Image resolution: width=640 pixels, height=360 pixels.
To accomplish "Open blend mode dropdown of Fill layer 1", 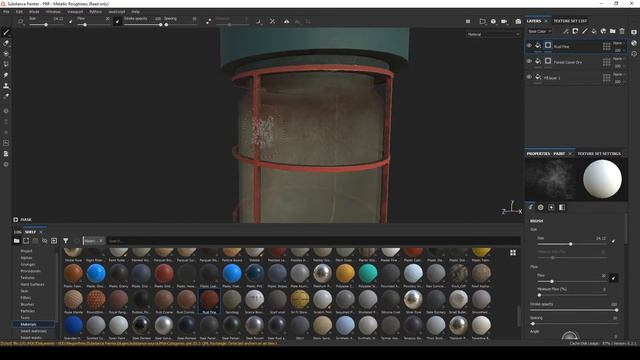I will [618, 74].
